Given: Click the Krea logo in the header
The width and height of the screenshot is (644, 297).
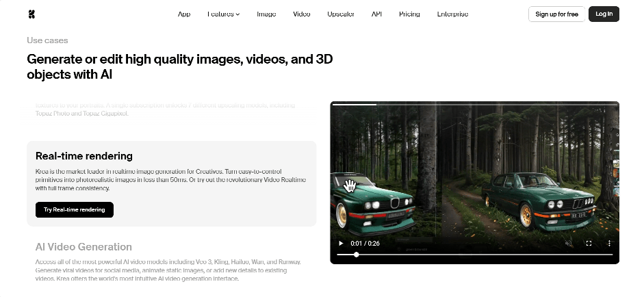Looking at the screenshot, I should tap(31, 14).
